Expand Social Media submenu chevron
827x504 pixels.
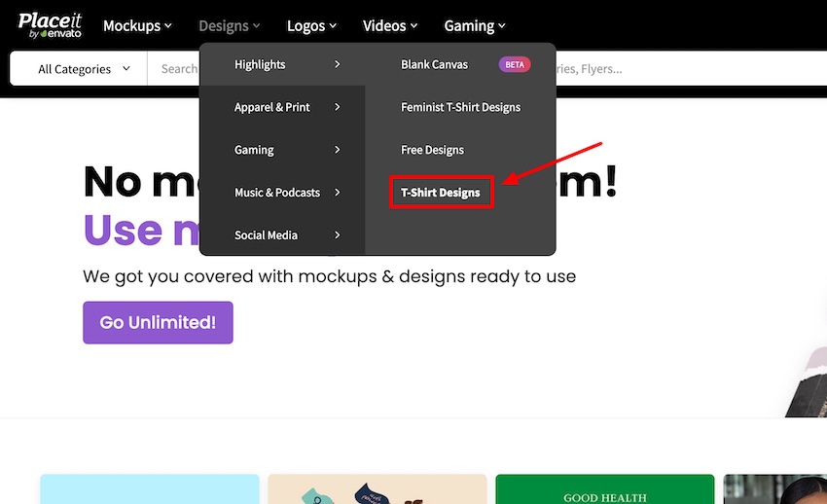point(337,235)
